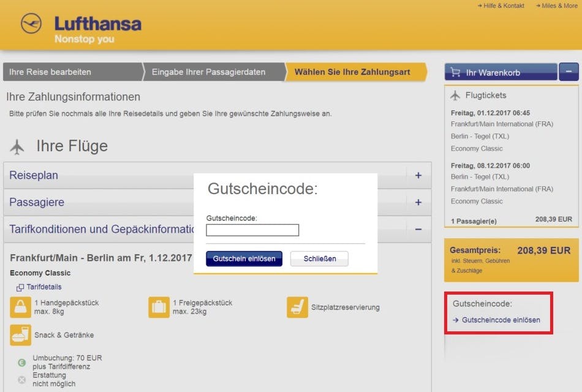Expand the Passagiere section plus icon

[418, 202]
